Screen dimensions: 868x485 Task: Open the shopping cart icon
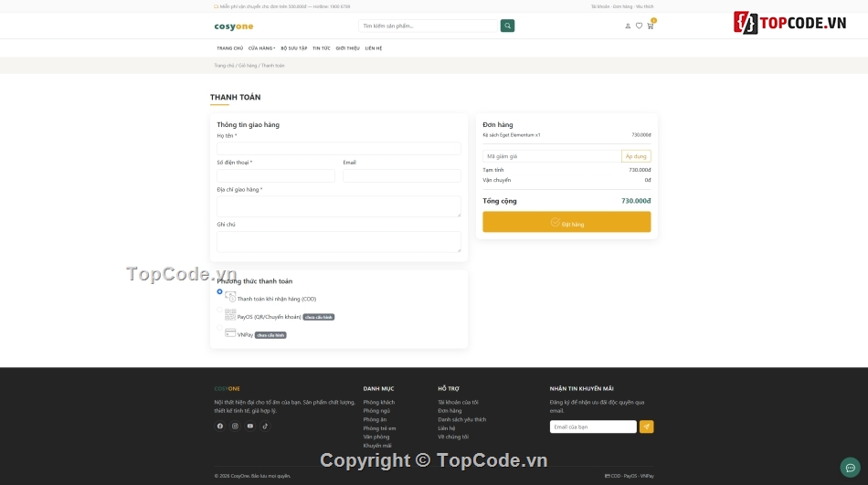click(x=651, y=26)
